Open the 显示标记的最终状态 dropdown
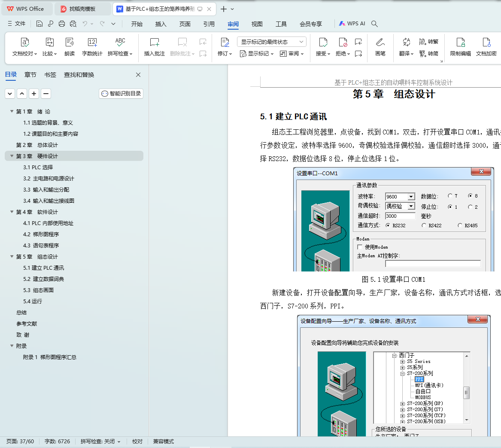 point(272,42)
